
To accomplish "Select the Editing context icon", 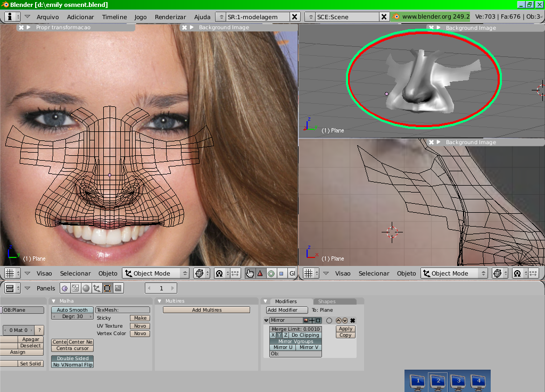I will pyautogui.click(x=107, y=288).
